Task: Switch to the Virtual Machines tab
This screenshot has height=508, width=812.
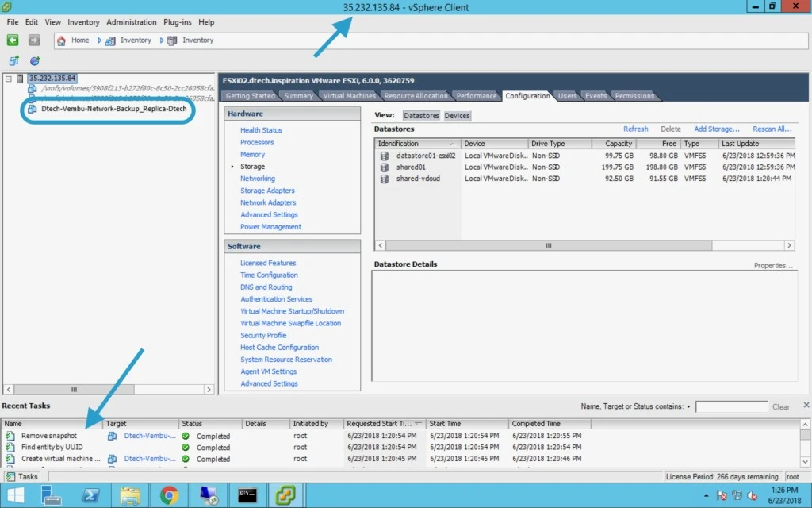Action: point(349,96)
